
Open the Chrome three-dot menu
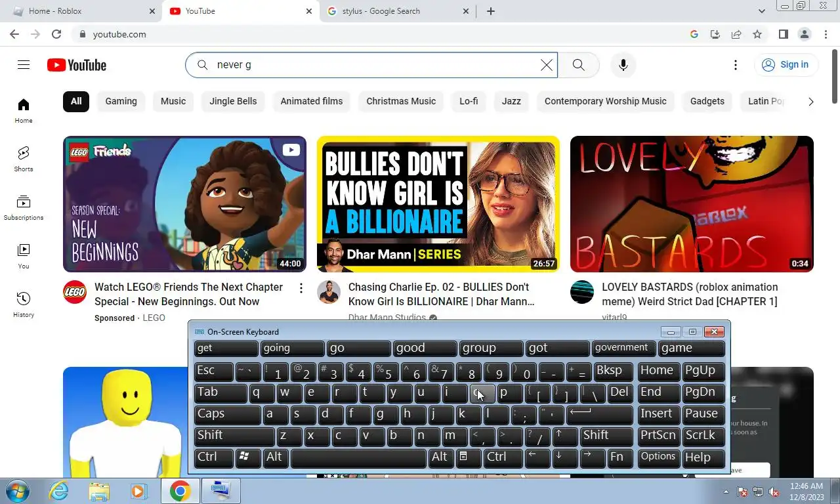click(x=825, y=34)
